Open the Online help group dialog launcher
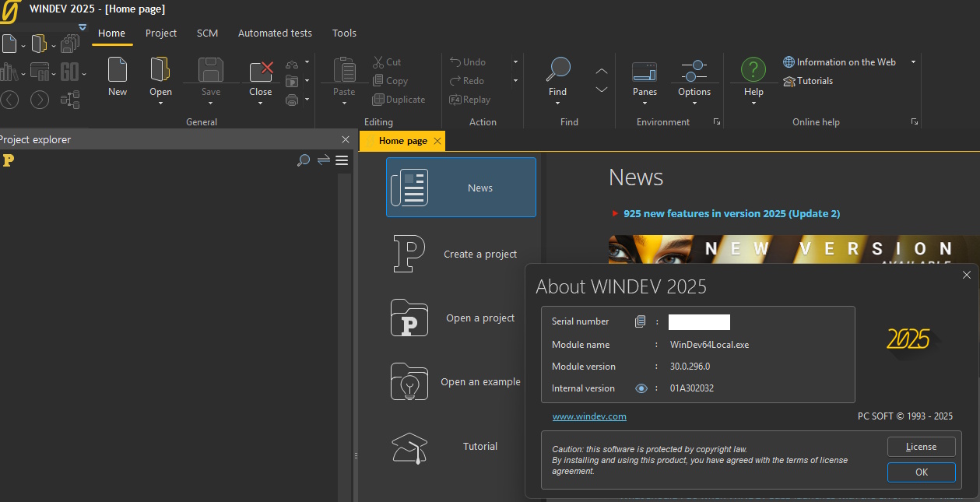 click(x=915, y=122)
